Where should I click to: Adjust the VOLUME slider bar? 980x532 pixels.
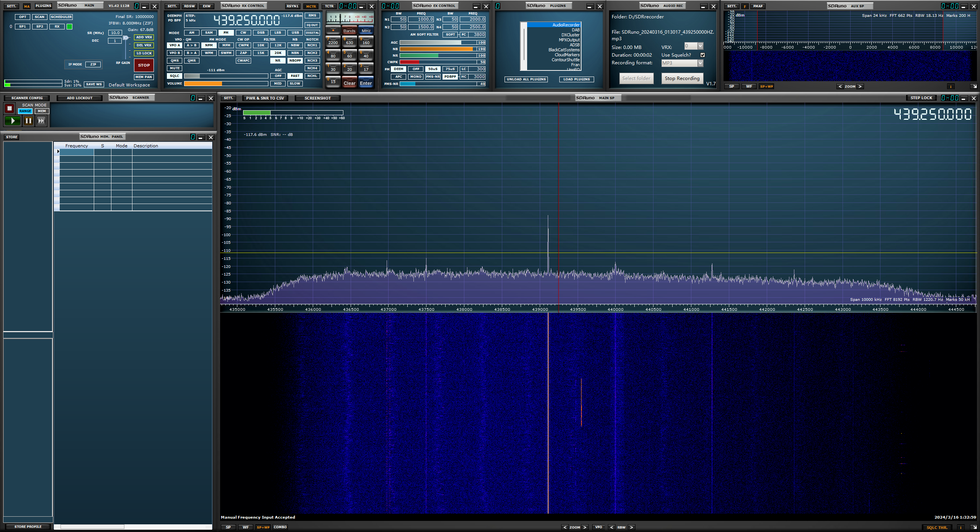[226, 83]
